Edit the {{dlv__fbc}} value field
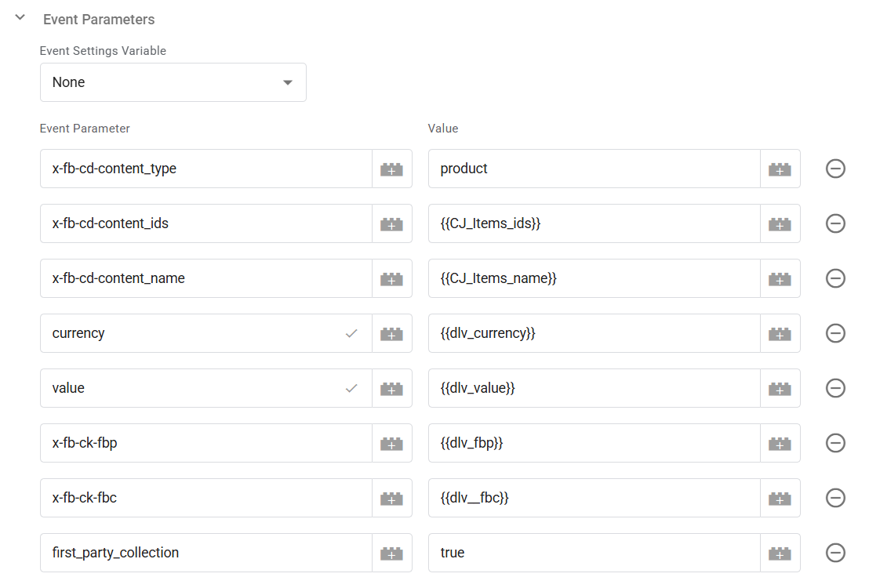Viewport: 869px width, 588px height. point(593,498)
